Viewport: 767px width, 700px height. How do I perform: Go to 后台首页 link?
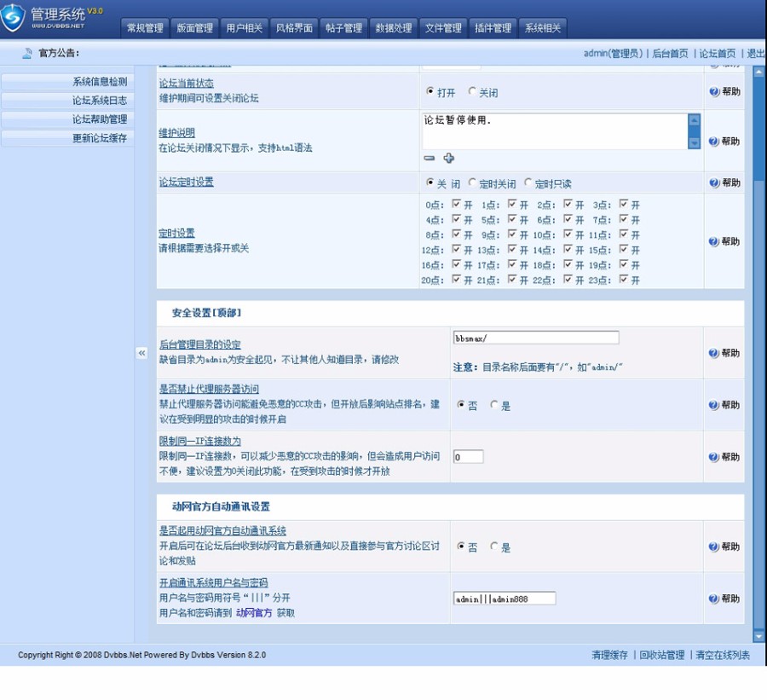(670, 54)
